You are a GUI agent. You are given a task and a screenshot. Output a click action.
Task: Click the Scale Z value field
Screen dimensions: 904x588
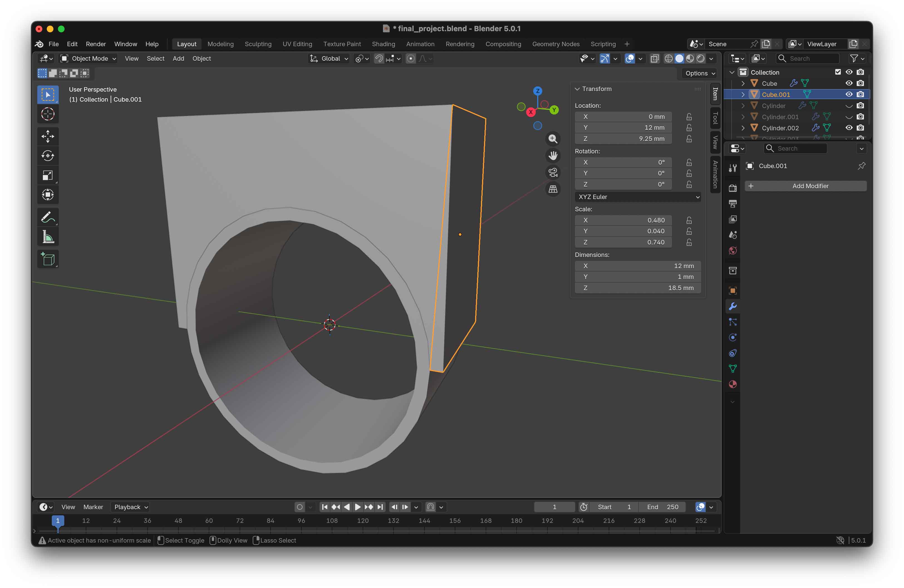click(623, 242)
